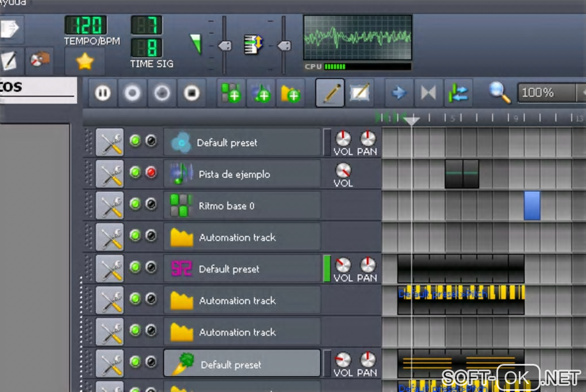Image resolution: width=586 pixels, height=392 pixels.
Task: Click VOL knob of SF2 Default preset
Action: coord(343,265)
